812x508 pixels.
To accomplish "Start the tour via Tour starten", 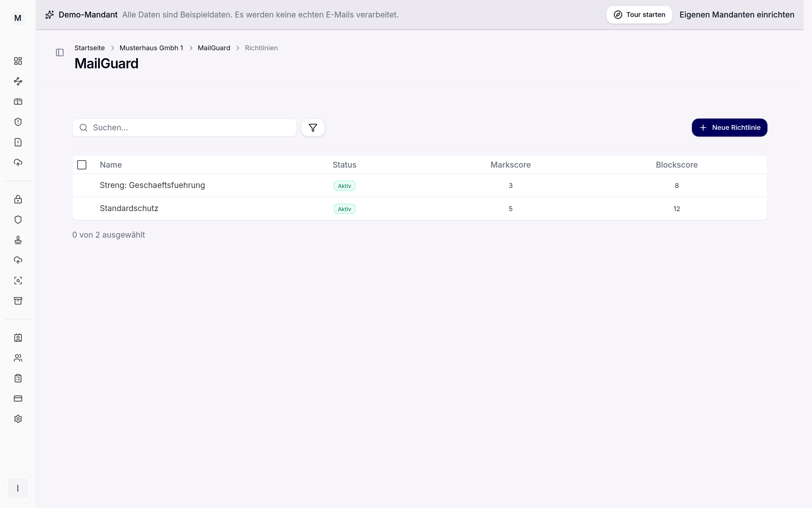I will [639, 15].
